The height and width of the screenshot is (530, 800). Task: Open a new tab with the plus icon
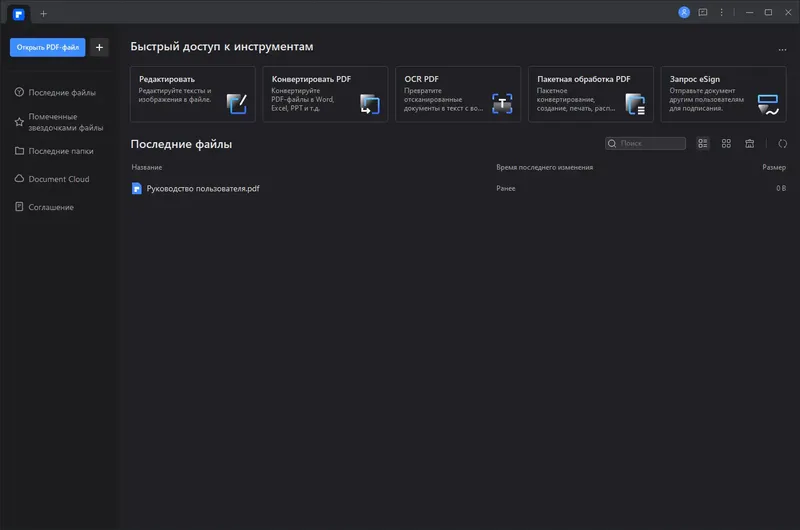coord(43,14)
